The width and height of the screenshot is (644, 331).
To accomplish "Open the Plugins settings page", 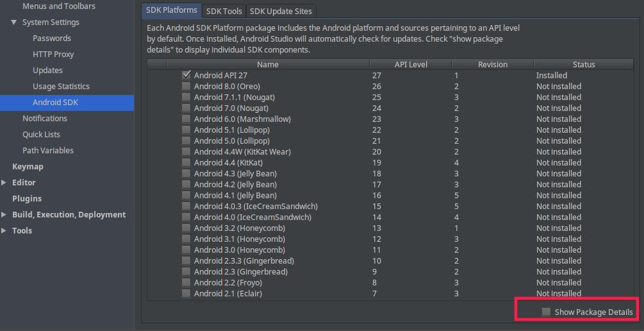I will point(27,199).
